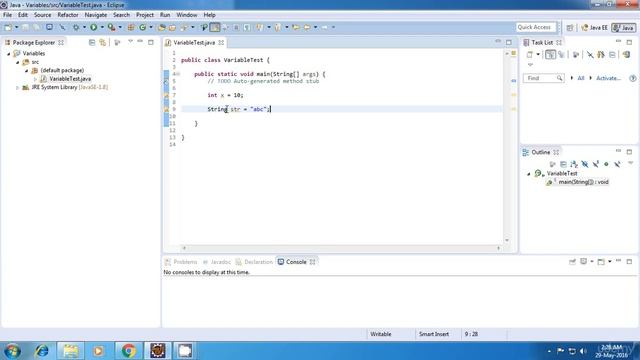Click the New file toolbar icon
Screen dimensions: 640x360
[x=8, y=27]
